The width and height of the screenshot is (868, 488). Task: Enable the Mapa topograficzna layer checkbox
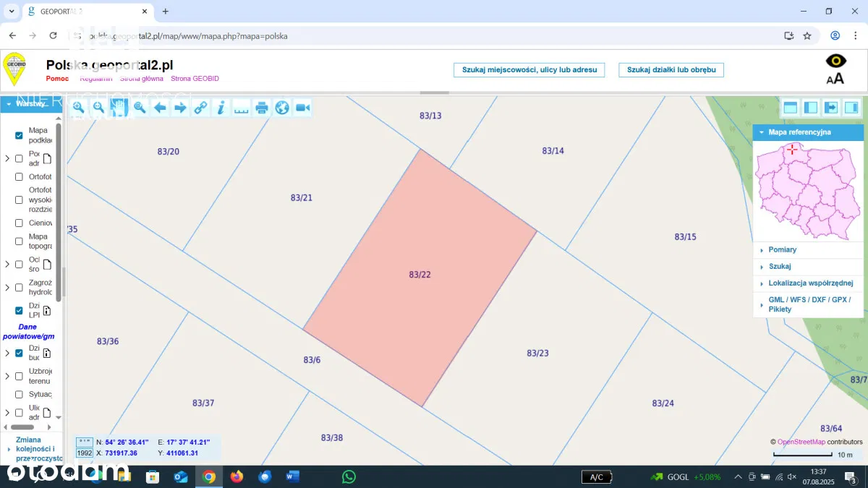pos(19,241)
